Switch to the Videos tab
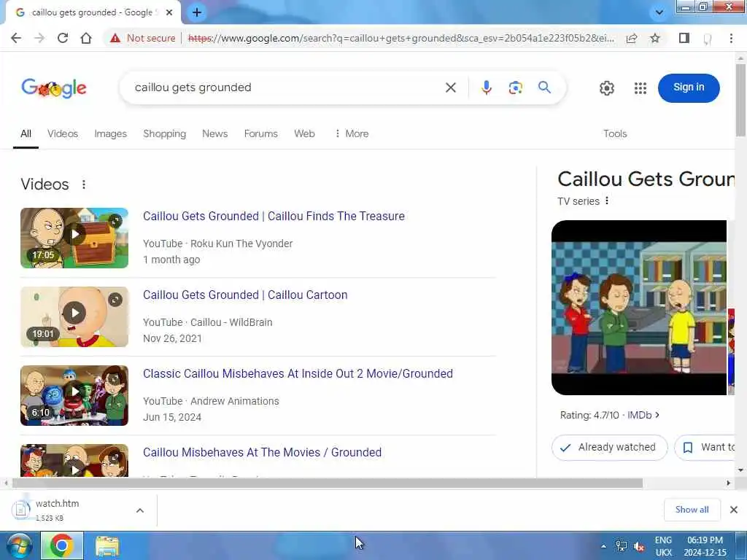 [x=63, y=134]
